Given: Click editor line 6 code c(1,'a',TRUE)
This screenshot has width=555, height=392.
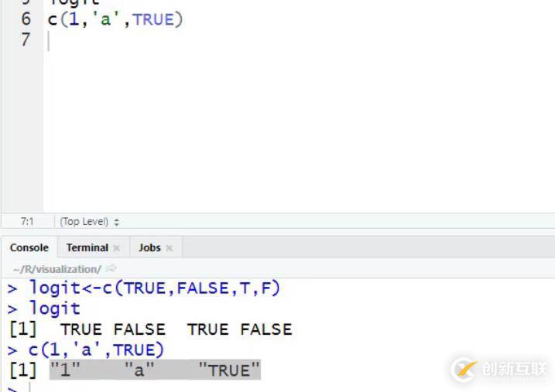Looking at the screenshot, I should [115, 19].
